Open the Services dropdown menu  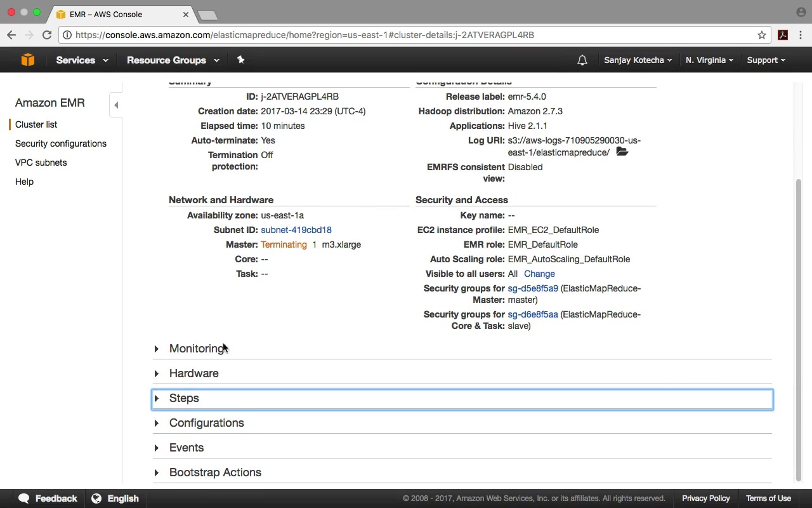click(x=82, y=60)
